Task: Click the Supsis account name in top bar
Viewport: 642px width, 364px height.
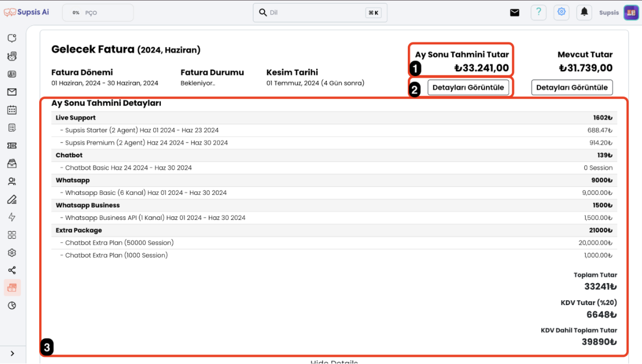Action: click(x=609, y=13)
